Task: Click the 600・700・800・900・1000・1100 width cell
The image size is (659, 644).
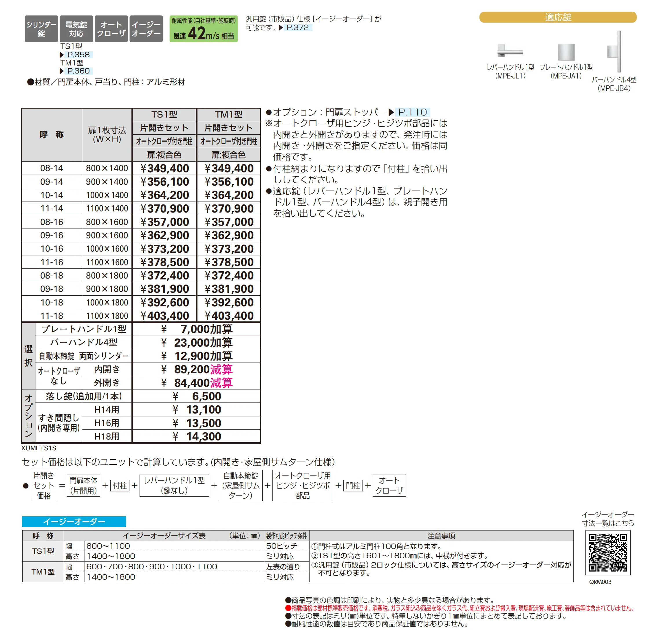Action: [174, 567]
